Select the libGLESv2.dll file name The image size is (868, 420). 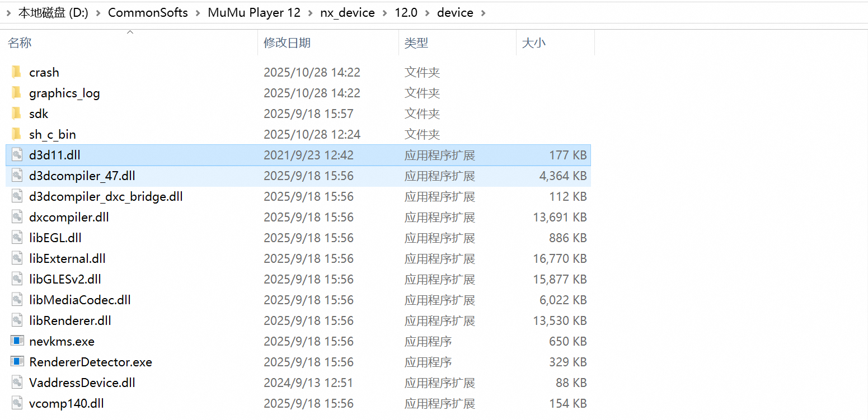[x=65, y=280]
